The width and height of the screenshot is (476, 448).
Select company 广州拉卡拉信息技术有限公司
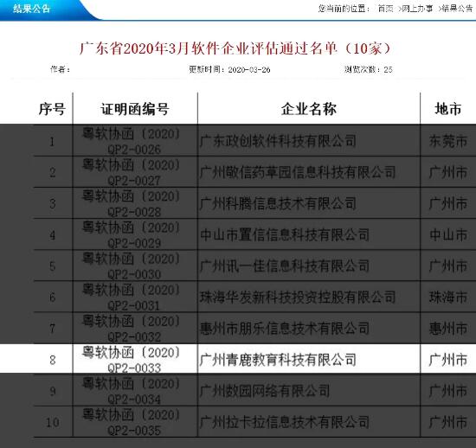pos(285,422)
